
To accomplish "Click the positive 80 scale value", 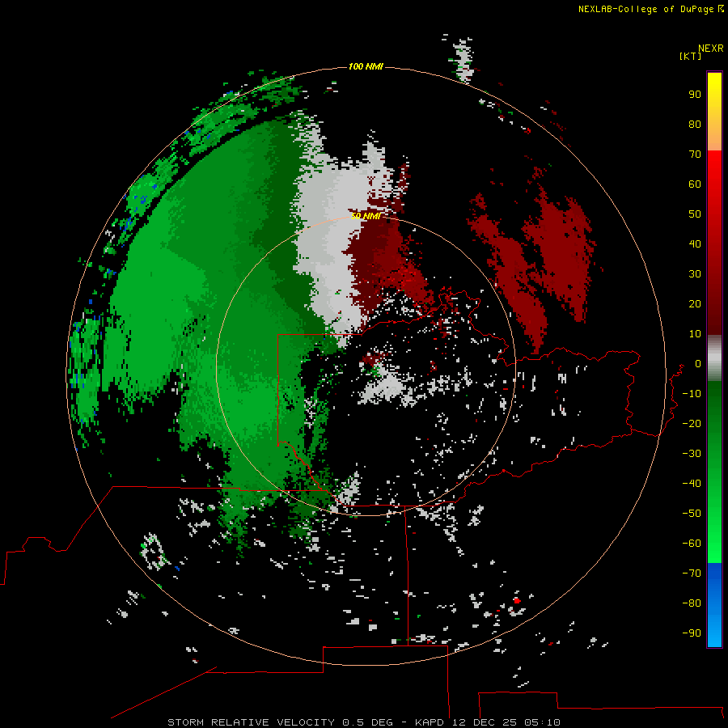I will (x=695, y=124).
